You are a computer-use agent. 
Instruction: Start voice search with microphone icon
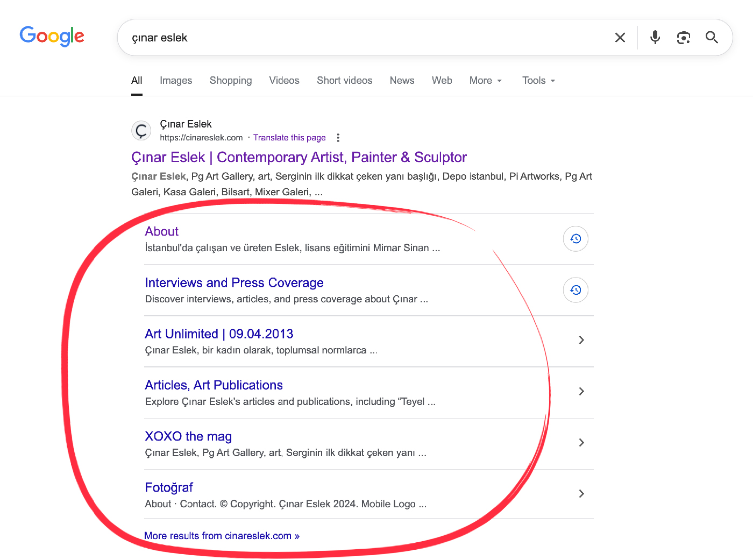coord(655,38)
